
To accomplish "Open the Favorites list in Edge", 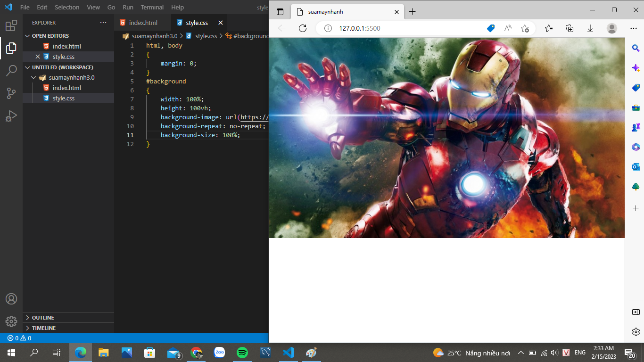I will click(x=549, y=28).
